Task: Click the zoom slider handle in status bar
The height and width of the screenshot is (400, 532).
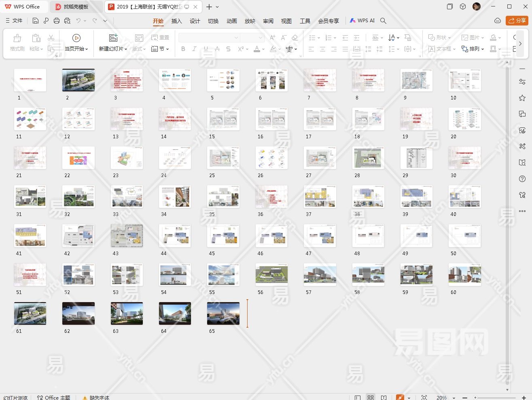Action: pyautogui.click(x=475, y=398)
